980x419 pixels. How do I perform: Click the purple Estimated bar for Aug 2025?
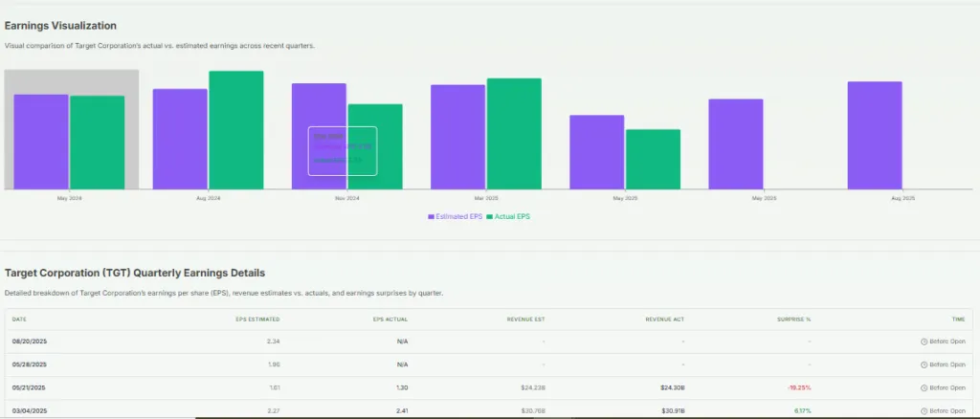click(875, 135)
